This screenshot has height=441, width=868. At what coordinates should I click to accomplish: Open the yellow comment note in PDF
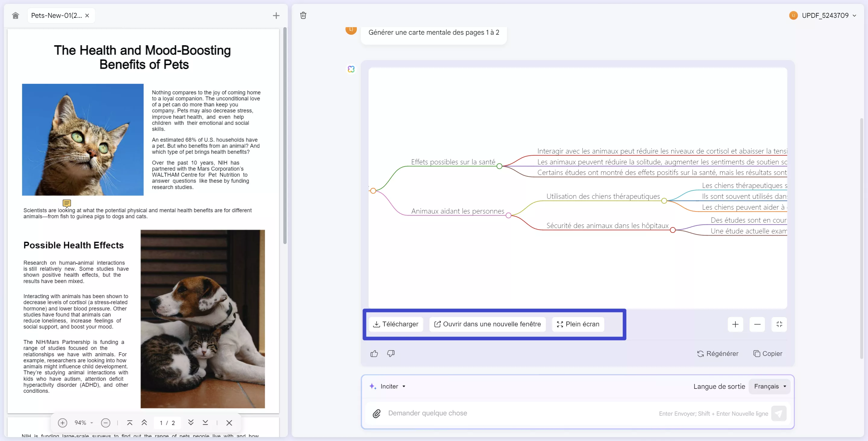tap(67, 203)
